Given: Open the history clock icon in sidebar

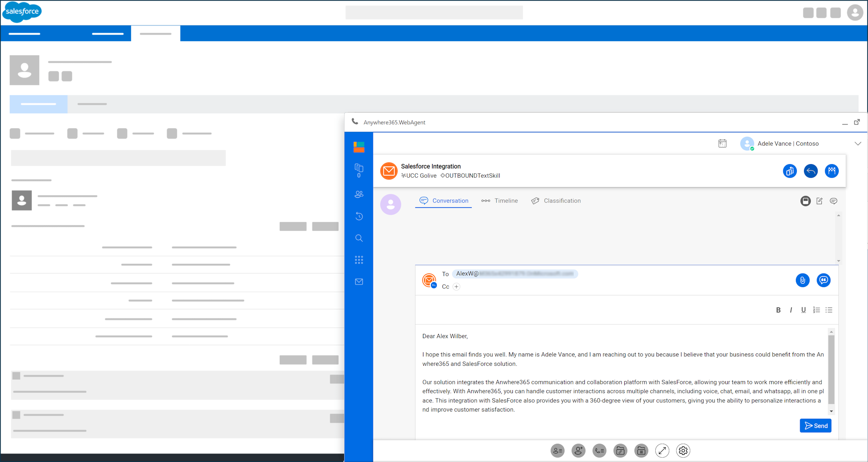Looking at the screenshot, I should pyautogui.click(x=359, y=216).
